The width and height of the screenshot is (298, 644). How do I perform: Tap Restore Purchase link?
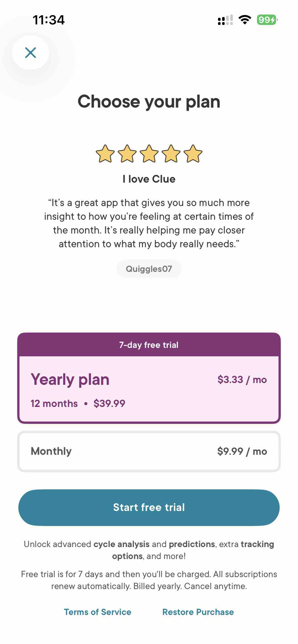pos(198,612)
